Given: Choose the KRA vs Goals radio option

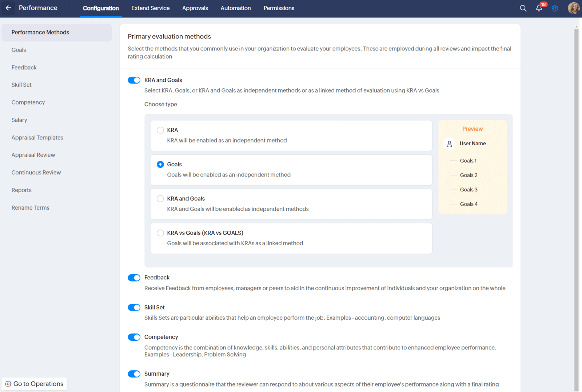Looking at the screenshot, I should tap(160, 233).
